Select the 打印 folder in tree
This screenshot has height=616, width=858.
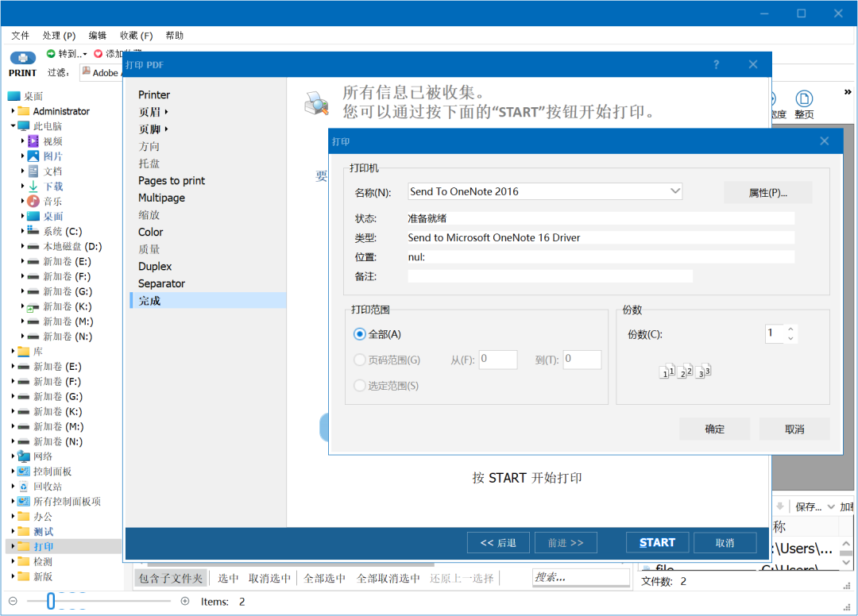click(43, 547)
